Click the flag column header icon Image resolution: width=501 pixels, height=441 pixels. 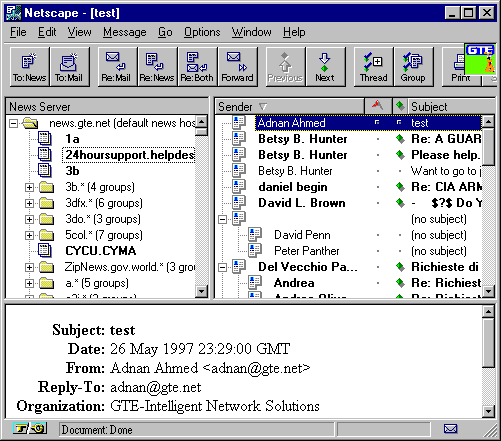point(378,106)
